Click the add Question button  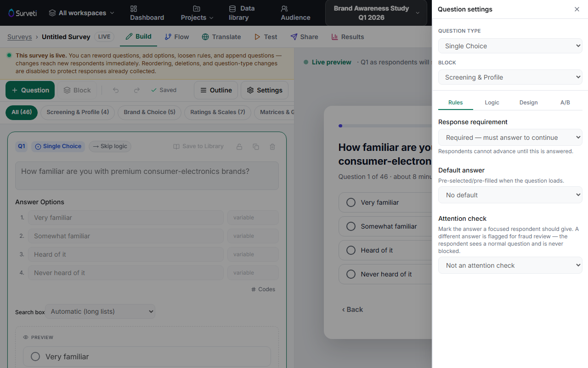point(30,90)
